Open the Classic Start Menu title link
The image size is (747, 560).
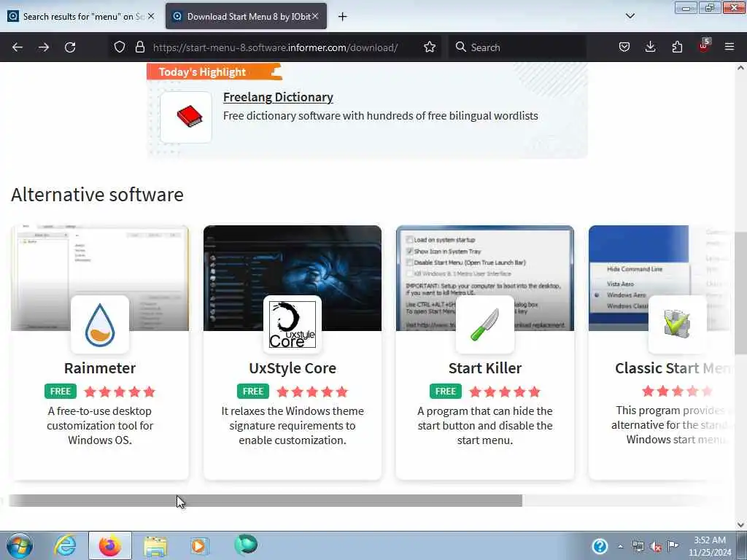pyautogui.click(x=673, y=368)
